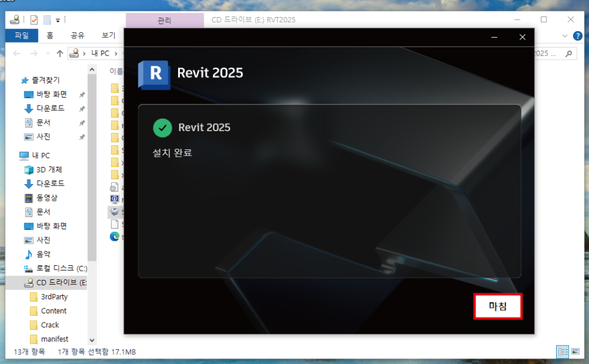Open 문서 under 내 PC
Screen dimensions: 589x364
[x=43, y=212]
